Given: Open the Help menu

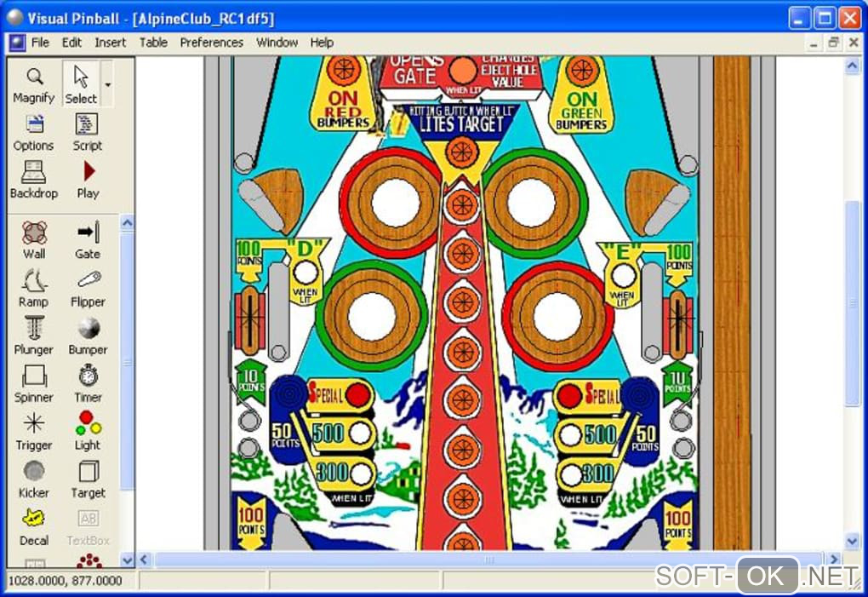Looking at the screenshot, I should pos(321,43).
